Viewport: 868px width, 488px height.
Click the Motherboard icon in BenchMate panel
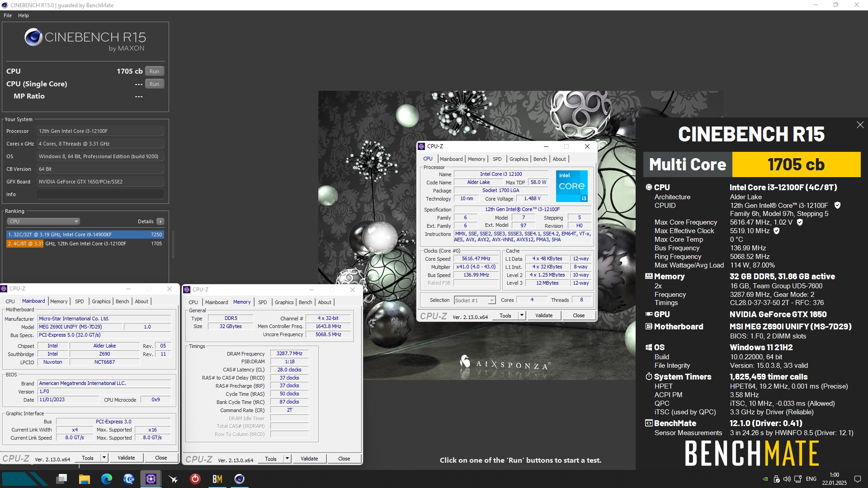pyautogui.click(x=649, y=326)
